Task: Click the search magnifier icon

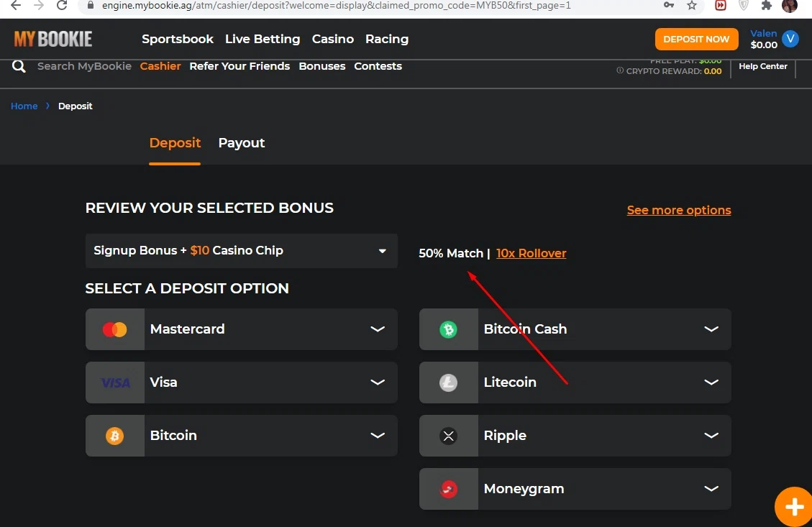Action: pyautogui.click(x=19, y=66)
